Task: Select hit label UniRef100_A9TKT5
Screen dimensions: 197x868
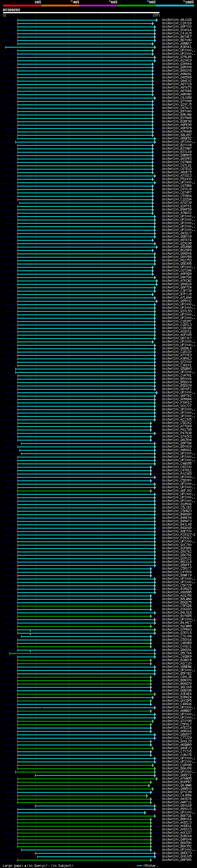Action: (x=177, y=88)
